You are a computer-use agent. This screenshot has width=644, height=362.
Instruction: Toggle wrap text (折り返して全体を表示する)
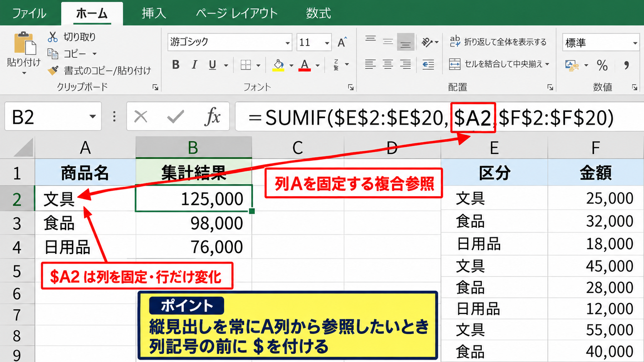[x=498, y=42]
